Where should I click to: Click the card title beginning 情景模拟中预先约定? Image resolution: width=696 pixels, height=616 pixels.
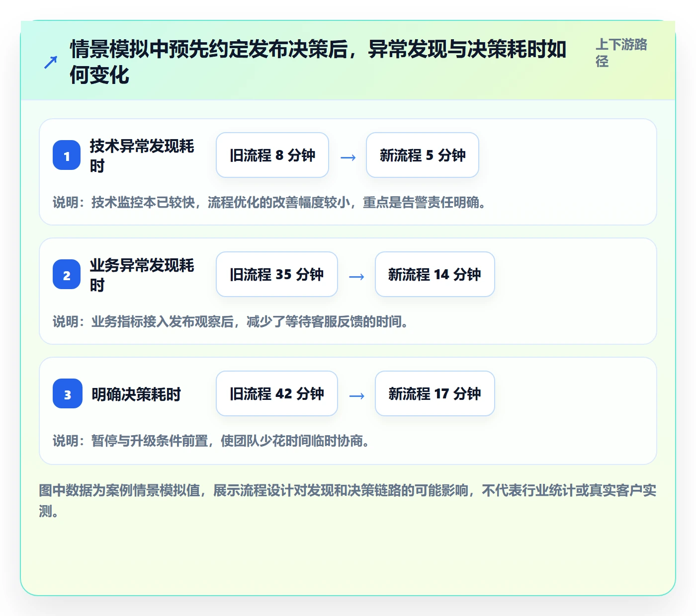tap(318, 62)
